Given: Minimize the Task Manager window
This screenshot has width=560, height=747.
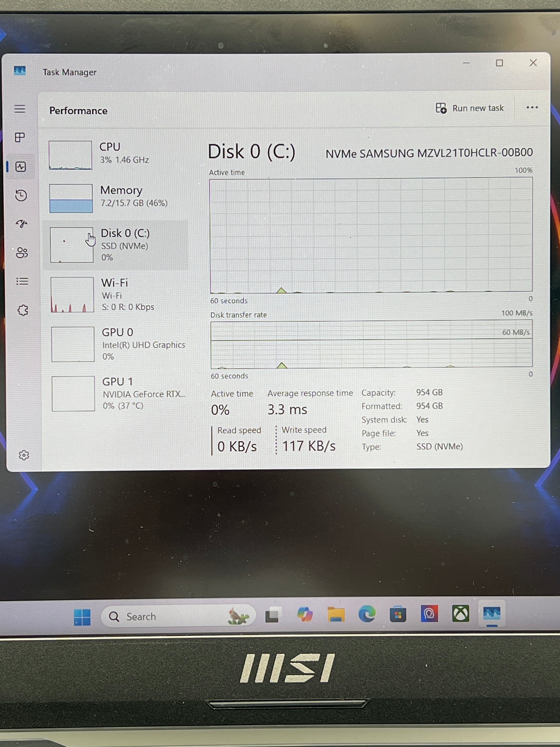Looking at the screenshot, I should 466,63.
